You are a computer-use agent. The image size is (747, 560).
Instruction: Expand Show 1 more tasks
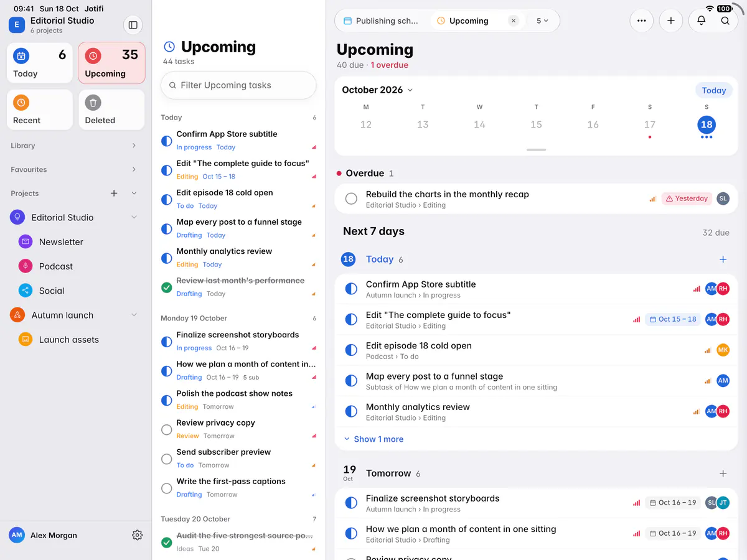click(x=374, y=439)
